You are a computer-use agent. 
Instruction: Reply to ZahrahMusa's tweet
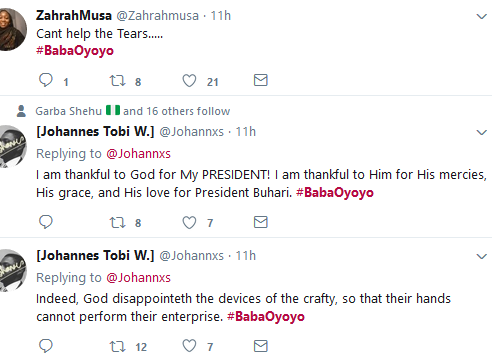46,80
